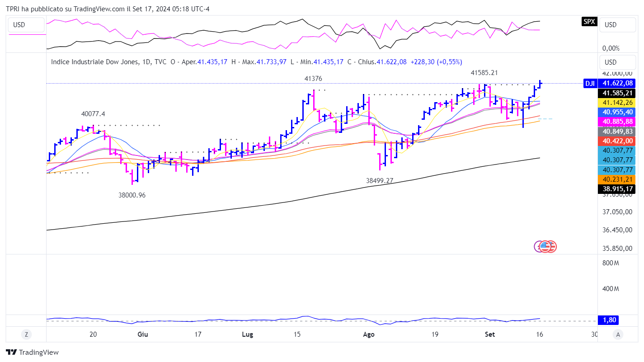Click the black SPX symbol tag

point(589,21)
